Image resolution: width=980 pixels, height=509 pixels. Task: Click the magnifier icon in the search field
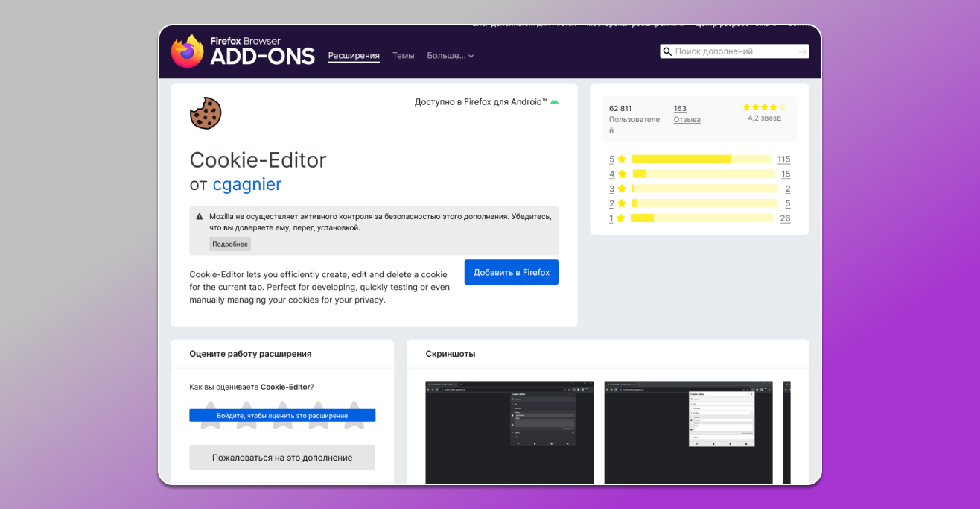click(667, 51)
